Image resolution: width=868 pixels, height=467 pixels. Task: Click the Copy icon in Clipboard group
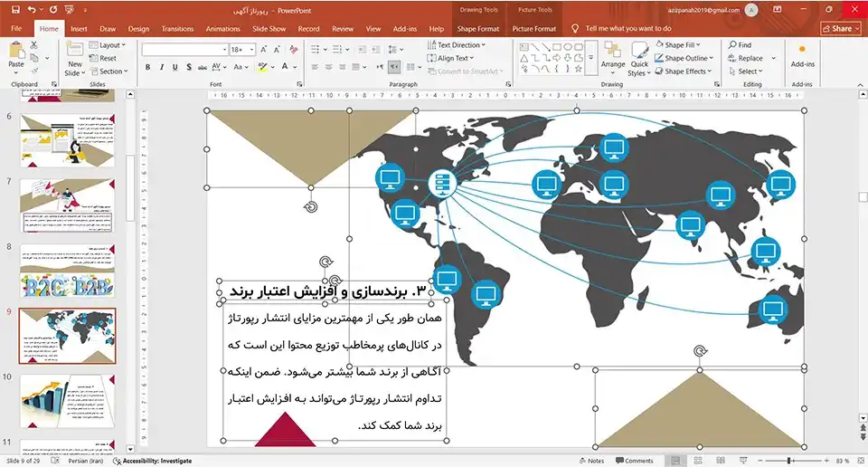tap(34, 58)
